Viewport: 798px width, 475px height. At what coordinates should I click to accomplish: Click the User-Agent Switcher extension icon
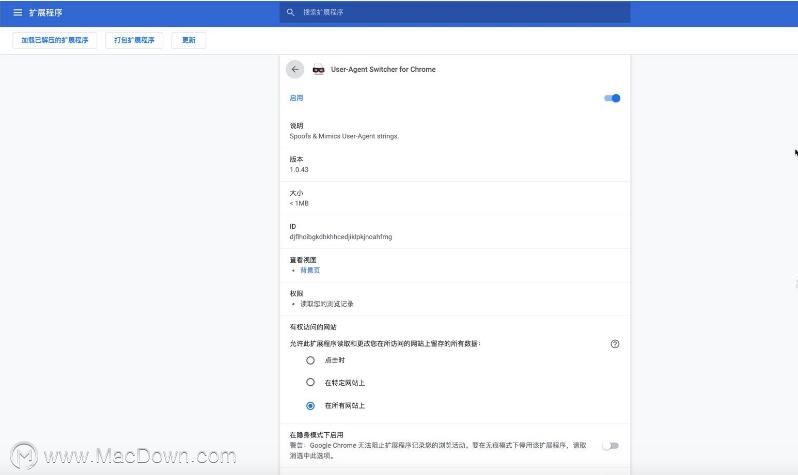[x=319, y=70]
